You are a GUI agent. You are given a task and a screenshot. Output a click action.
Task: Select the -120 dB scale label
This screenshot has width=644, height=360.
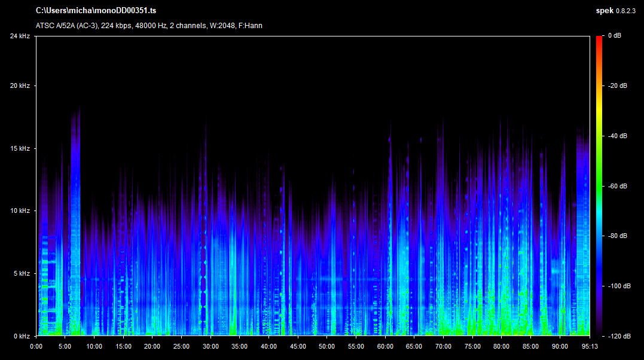tap(618, 336)
